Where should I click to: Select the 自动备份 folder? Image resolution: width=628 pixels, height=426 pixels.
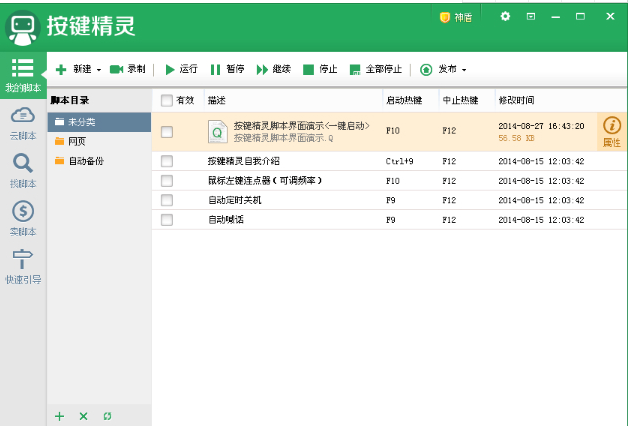(85, 160)
